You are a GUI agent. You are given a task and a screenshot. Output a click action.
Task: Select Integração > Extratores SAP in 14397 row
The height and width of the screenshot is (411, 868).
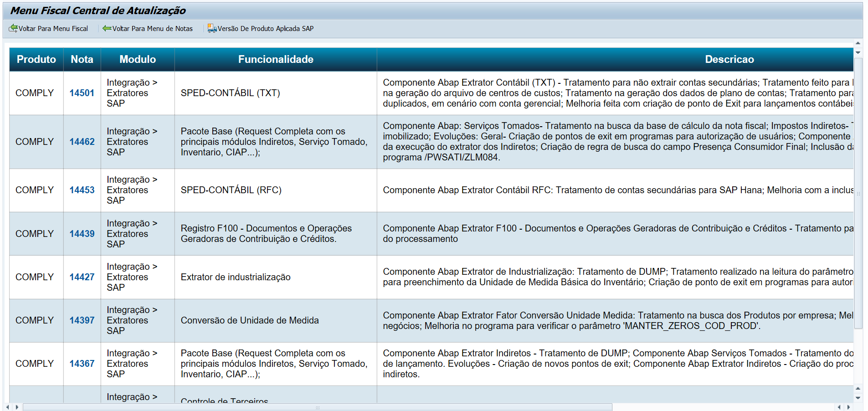[x=138, y=320]
